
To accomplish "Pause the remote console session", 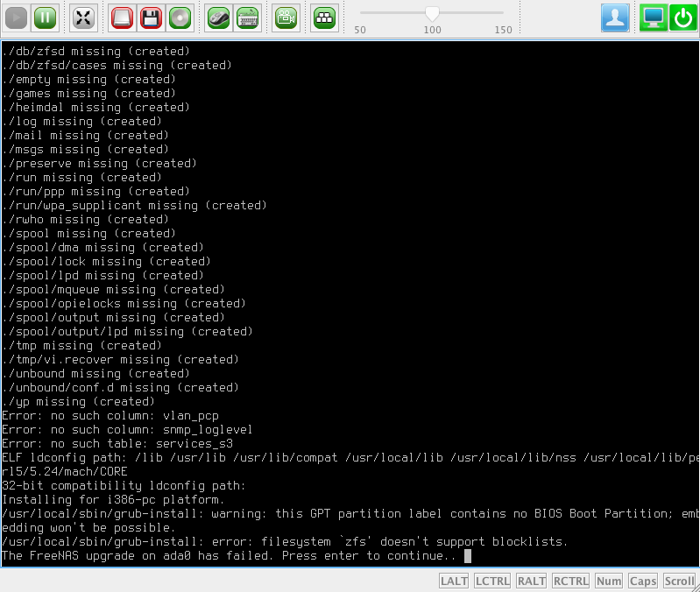I will coord(45,18).
